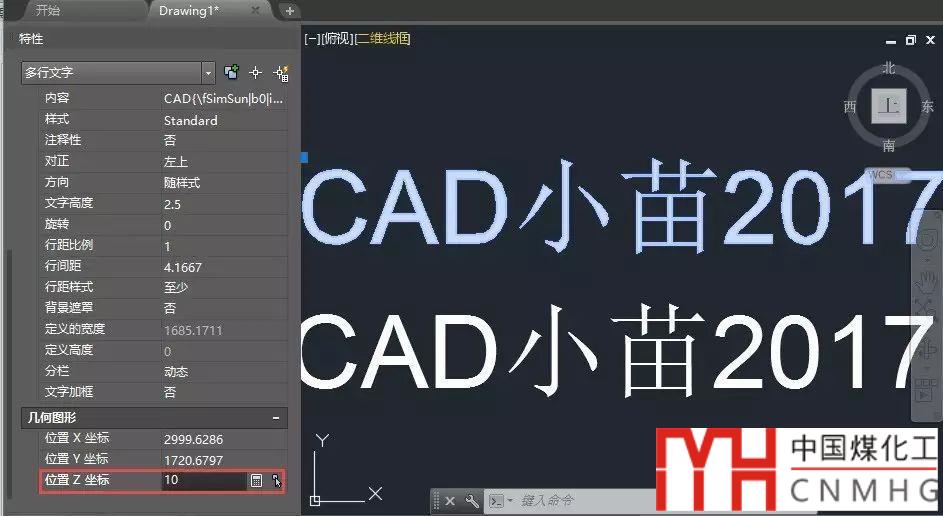Switch to the 开始 tab

click(x=48, y=10)
